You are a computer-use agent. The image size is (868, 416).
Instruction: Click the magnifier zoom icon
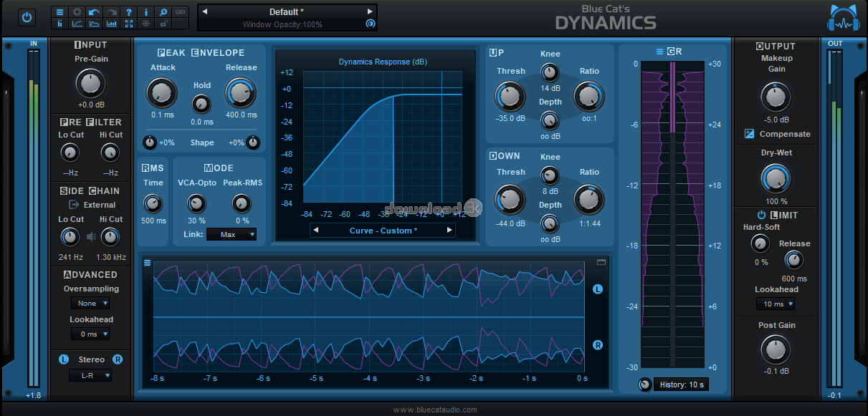coord(163,12)
